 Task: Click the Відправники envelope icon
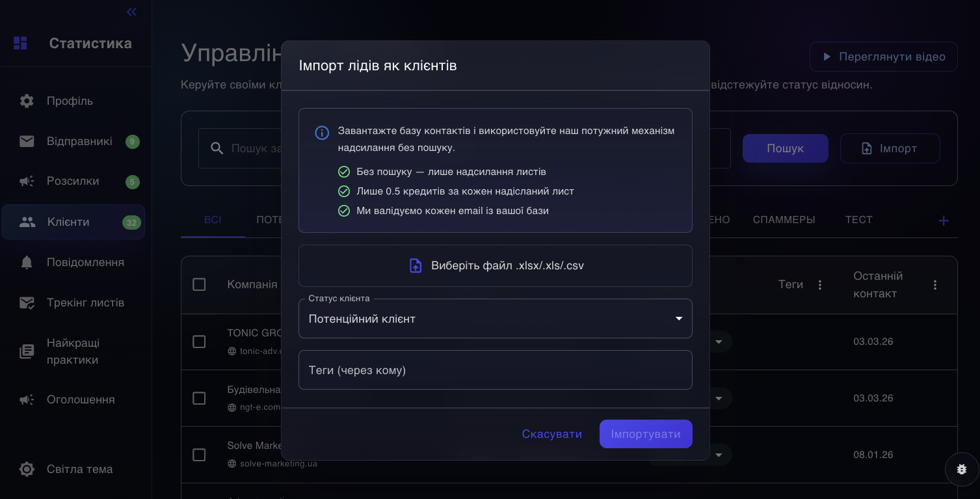click(x=27, y=141)
